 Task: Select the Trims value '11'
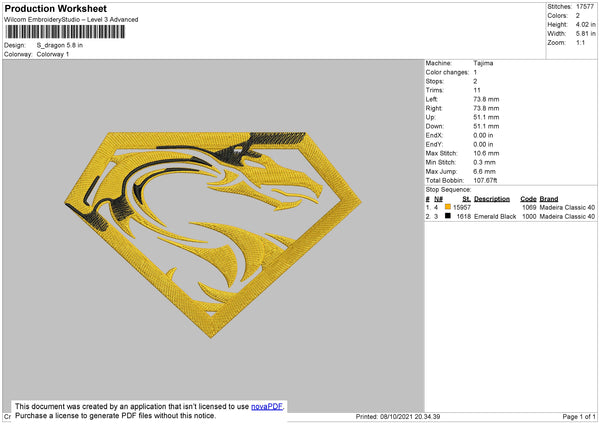pyautogui.click(x=477, y=90)
